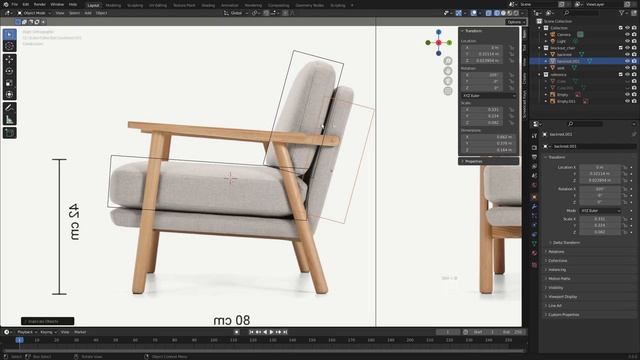Open the Add menu in viewport header
640x360 pixels.
pos(88,13)
